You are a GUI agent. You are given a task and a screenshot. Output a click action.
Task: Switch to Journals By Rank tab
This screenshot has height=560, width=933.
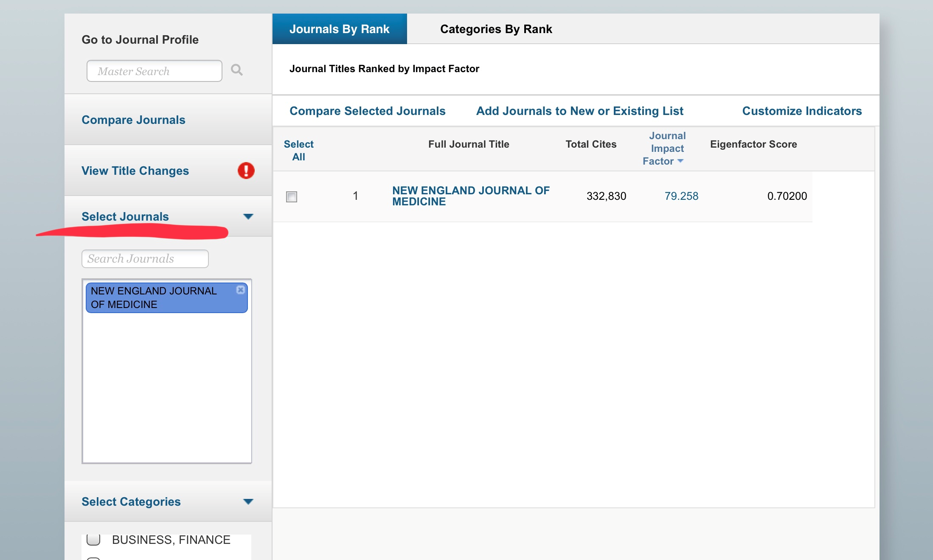click(340, 29)
